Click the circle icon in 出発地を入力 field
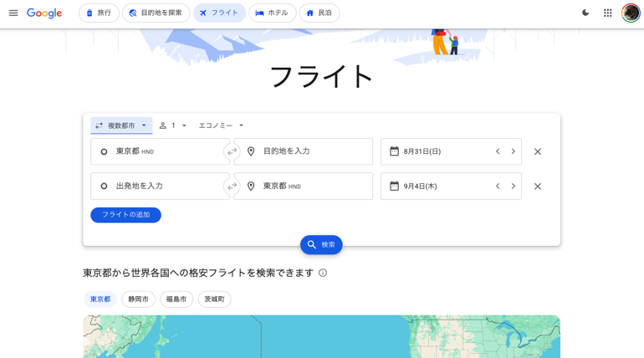The image size is (644, 358). [x=104, y=187]
